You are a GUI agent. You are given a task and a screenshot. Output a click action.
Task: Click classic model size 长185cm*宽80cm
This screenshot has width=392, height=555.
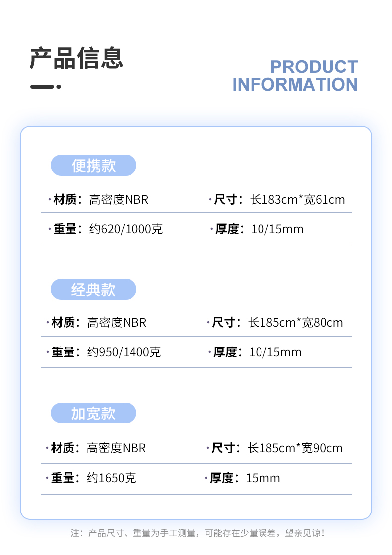pos(296,323)
